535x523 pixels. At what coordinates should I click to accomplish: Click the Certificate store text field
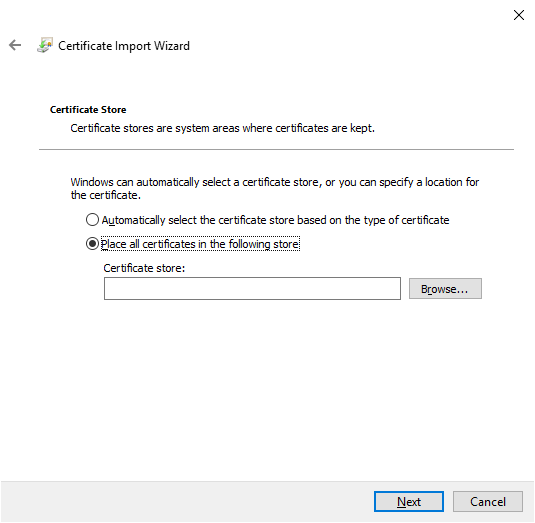[x=252, y=289]
